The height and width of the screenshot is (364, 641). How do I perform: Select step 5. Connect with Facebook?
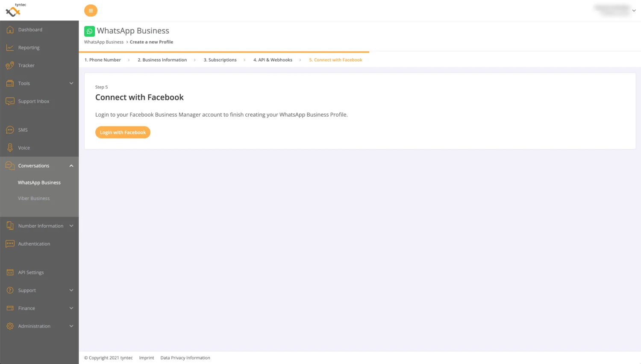coord(335,60)
